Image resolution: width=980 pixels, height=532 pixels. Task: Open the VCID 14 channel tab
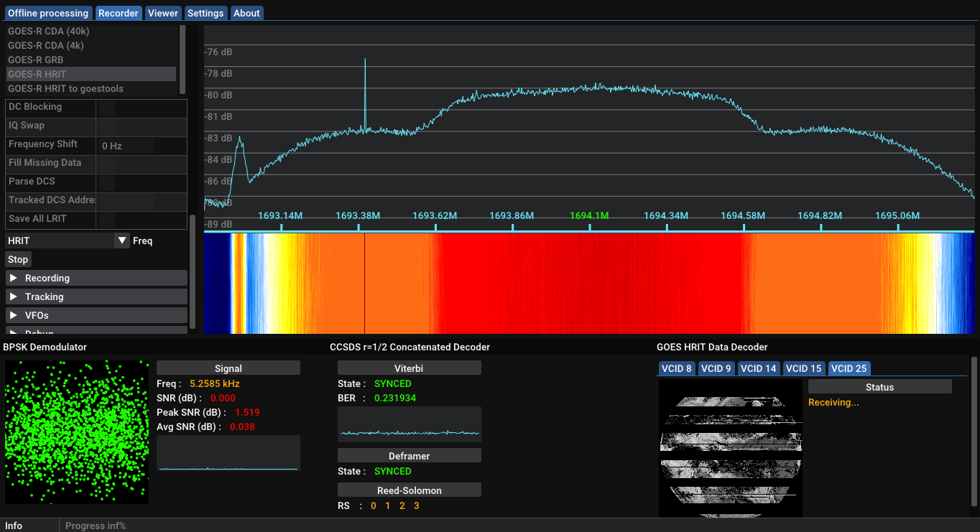coord(758,368)
